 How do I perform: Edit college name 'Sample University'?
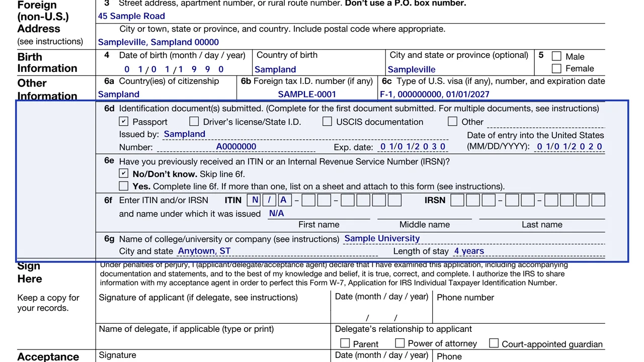pyautogui.click(x=474, y=239)
